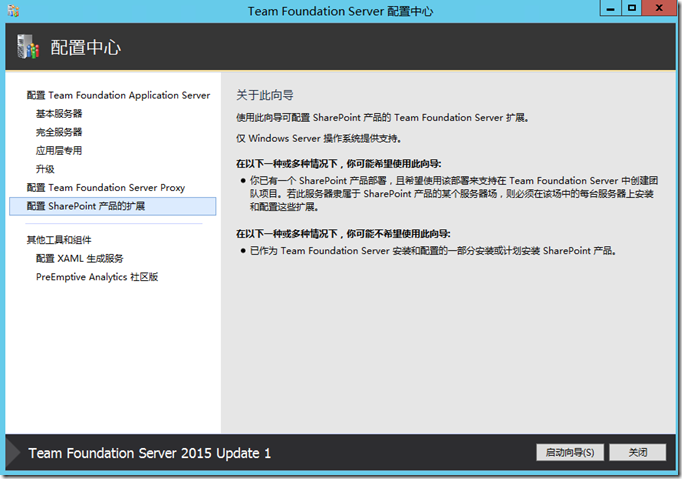The width and height of the screenshot is (682, 479).
Task: Choose the 完全服务器 option
Action: click(x=59, y=132)
